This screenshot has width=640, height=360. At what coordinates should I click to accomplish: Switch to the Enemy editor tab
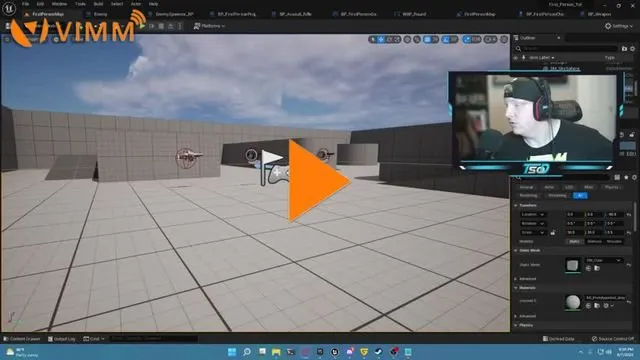click(97, 14)
